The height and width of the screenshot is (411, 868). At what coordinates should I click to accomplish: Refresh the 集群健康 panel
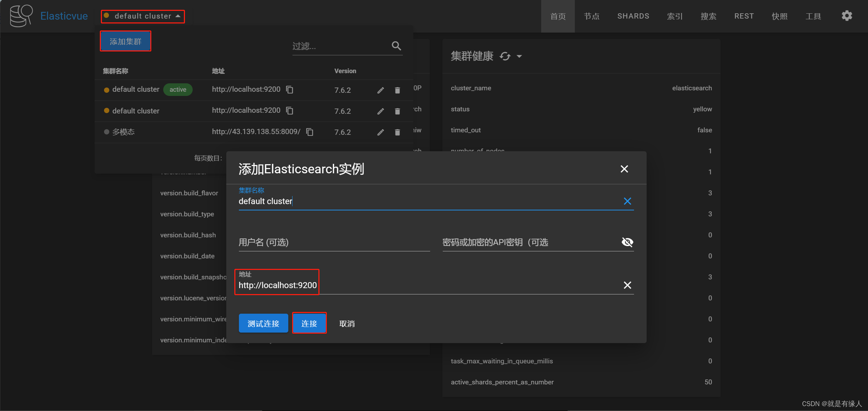tap(504, 56)
